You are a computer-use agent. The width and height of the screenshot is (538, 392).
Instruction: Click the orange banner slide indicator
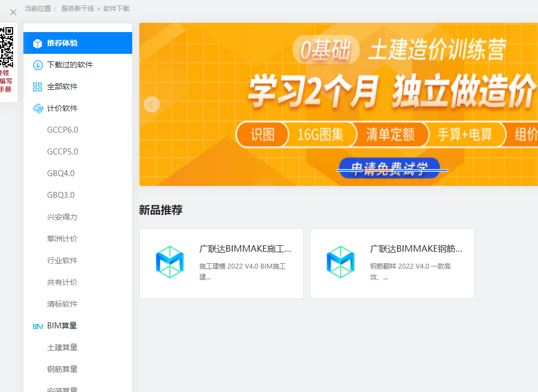(x=378, y=171)
